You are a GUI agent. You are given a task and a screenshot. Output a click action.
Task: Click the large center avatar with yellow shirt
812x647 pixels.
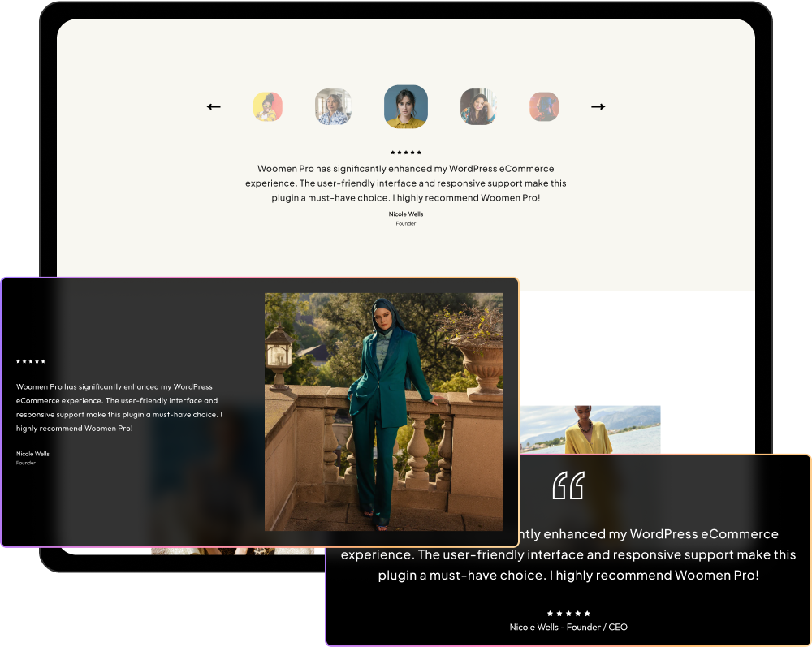pos(406,106)
